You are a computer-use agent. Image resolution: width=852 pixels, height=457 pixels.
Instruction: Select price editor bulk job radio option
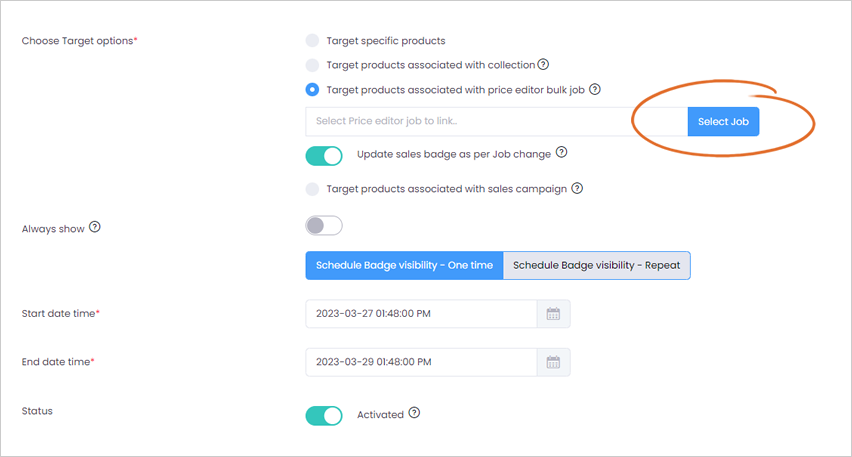(312, 90)
